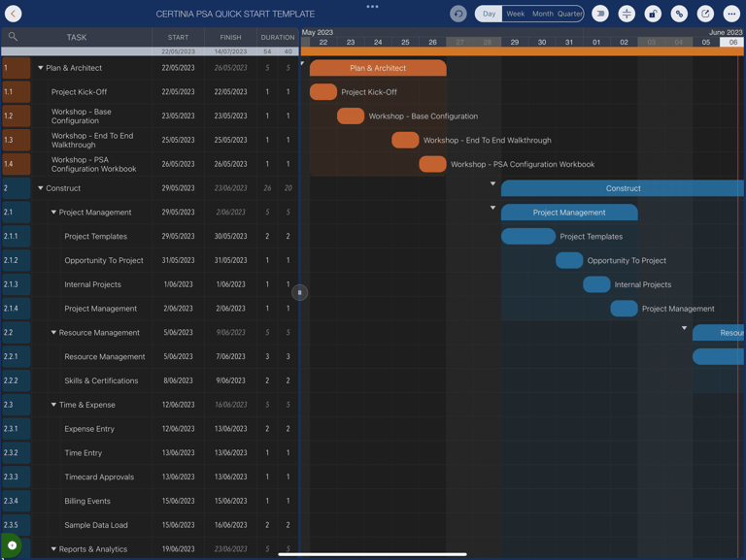Toggle the padlock lock icon
The width and height of the screenshot is (746, 560).
point(653,14)
